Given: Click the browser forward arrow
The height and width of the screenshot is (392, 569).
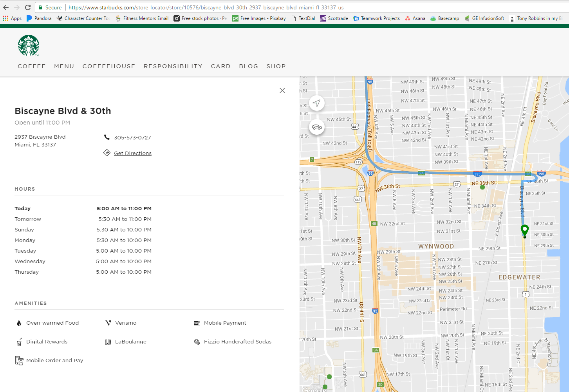Looking at the screenshot, I should [x=17, y=7].
